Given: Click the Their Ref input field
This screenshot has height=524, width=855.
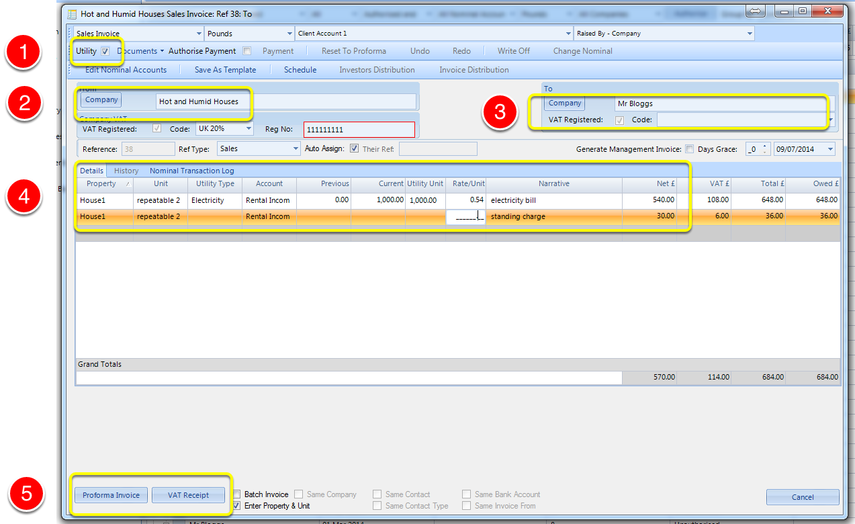Looking at the screenshot, I should pyautogui.click(x=438, y=149).
